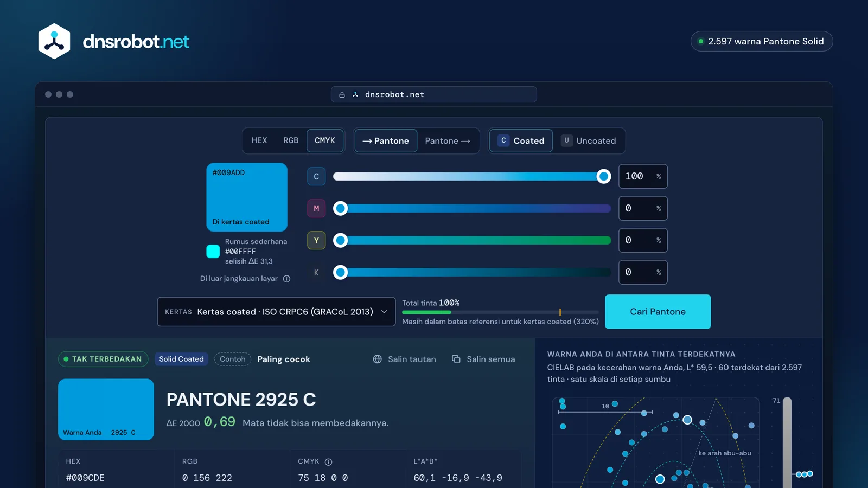Click the Contoh sample chip

[233, 359]
